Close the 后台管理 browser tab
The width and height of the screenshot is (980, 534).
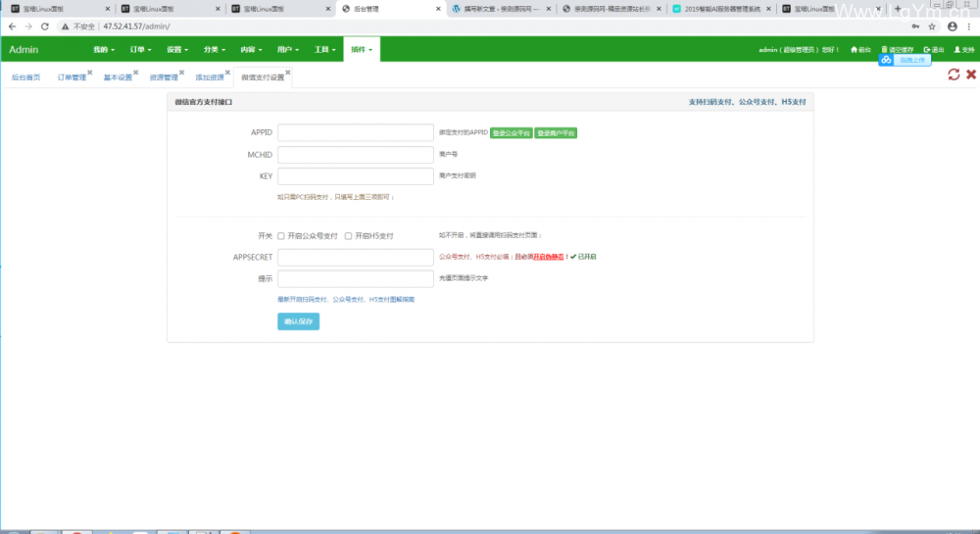(x=438, y=9)
